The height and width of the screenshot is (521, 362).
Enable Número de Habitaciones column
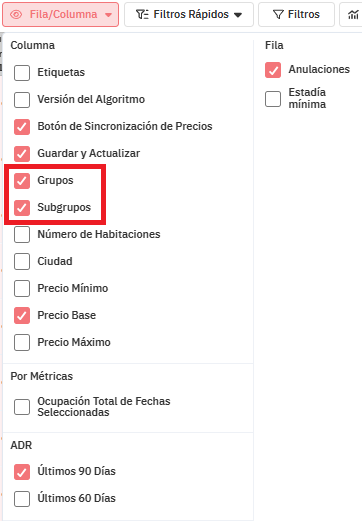coord(22,235)
